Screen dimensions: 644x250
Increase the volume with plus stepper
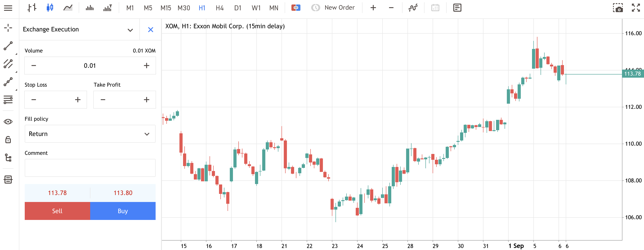147,66
